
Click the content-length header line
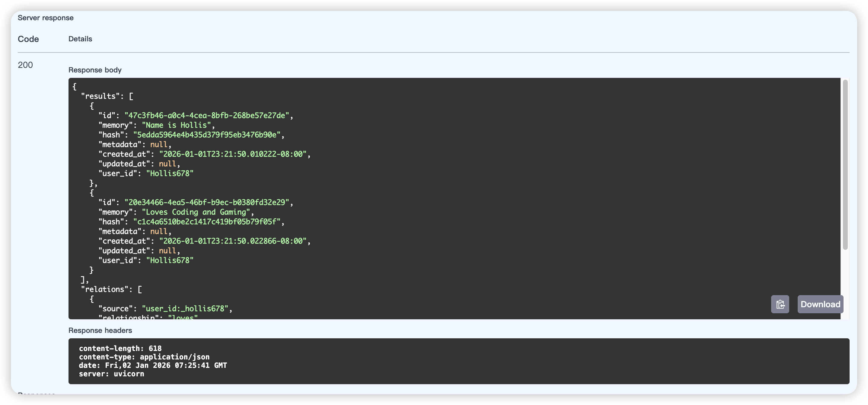120,348
